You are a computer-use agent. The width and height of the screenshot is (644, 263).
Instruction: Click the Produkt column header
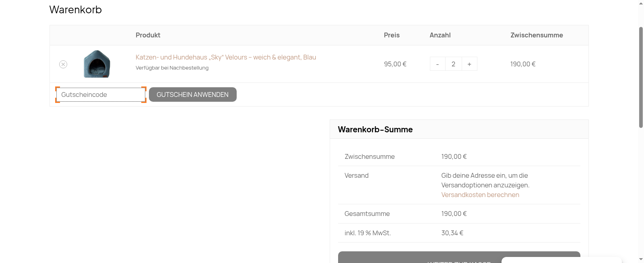point(148,35)
